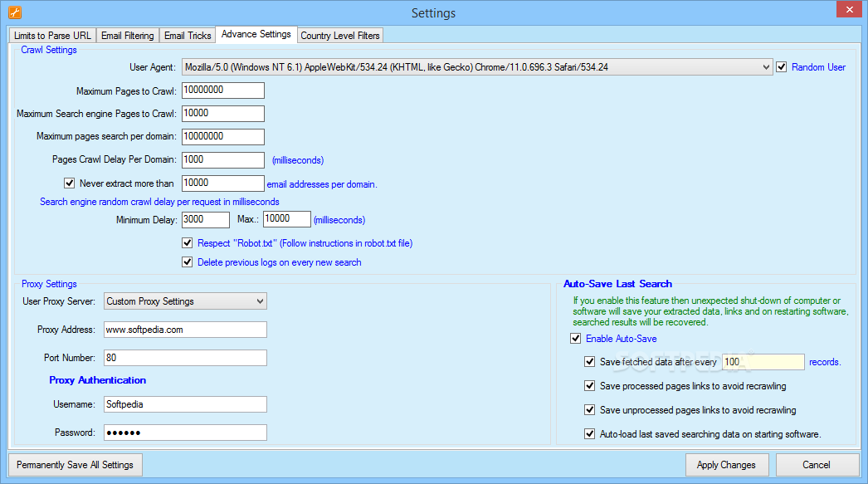This screenshot has width=868, height=484.
Task: Toggle the Random User checkbox
Action: (781, 67)
